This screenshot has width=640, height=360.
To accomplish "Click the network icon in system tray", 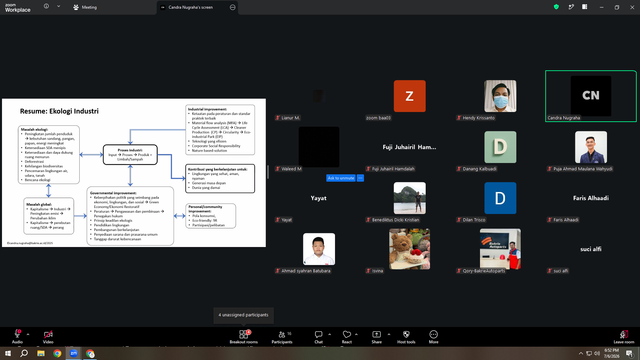I will tap(589, 353).
